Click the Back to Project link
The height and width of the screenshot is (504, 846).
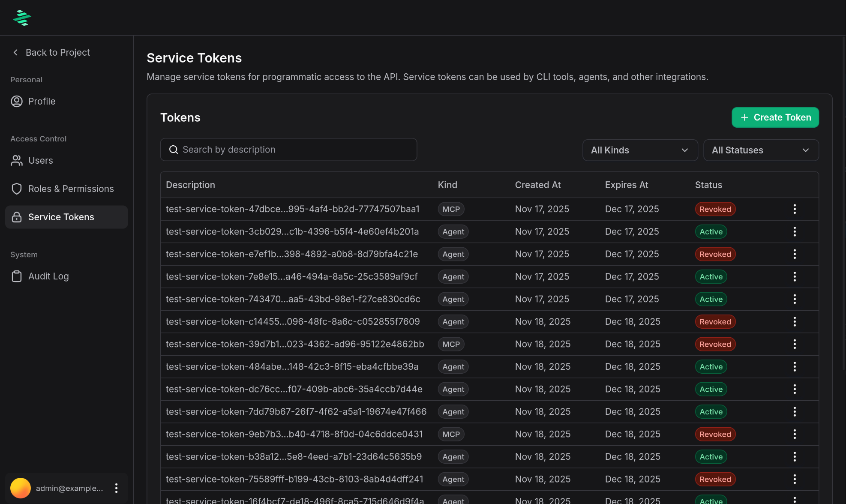click(57, 52)
